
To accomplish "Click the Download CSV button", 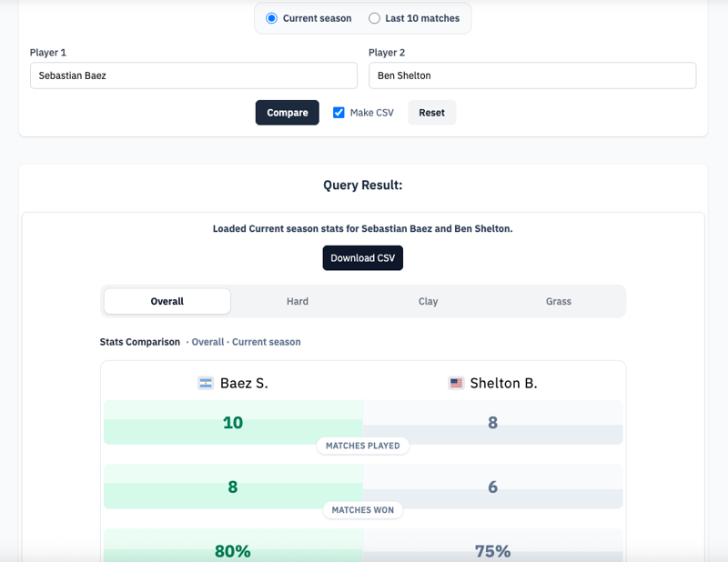I will (362, 258).
